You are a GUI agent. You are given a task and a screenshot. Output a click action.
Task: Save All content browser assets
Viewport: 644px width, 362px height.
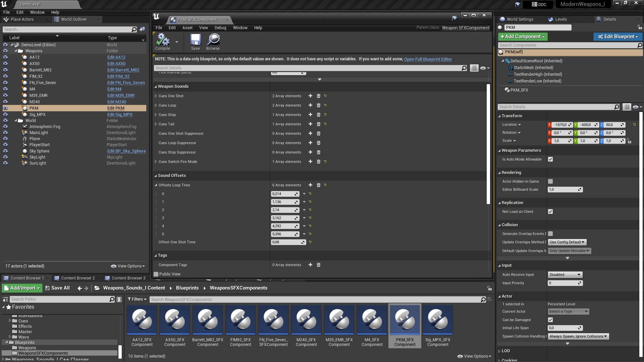[57, 288]
